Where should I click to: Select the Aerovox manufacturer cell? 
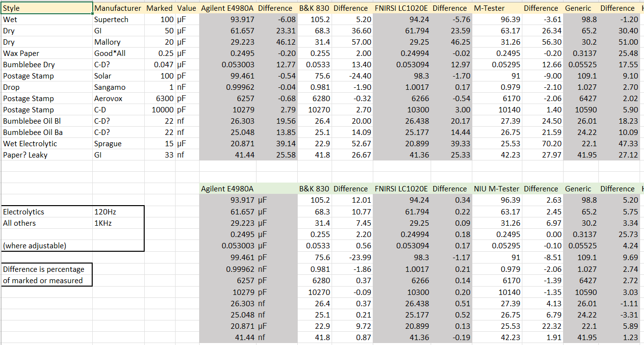[118, 99]
